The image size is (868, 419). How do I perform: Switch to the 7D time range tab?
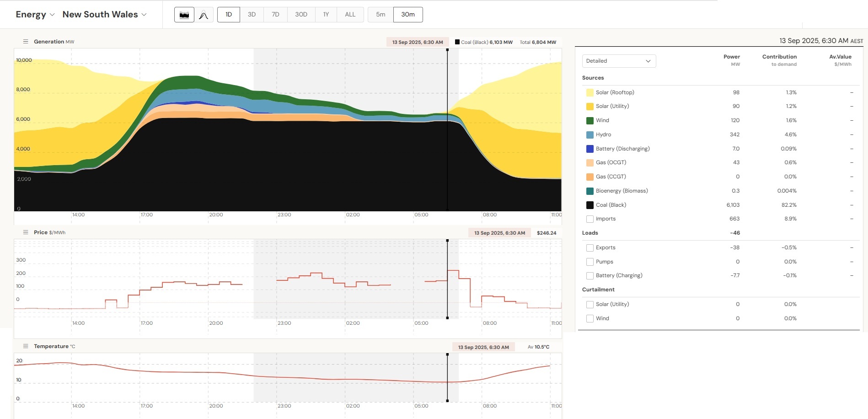tap(275, 14)
